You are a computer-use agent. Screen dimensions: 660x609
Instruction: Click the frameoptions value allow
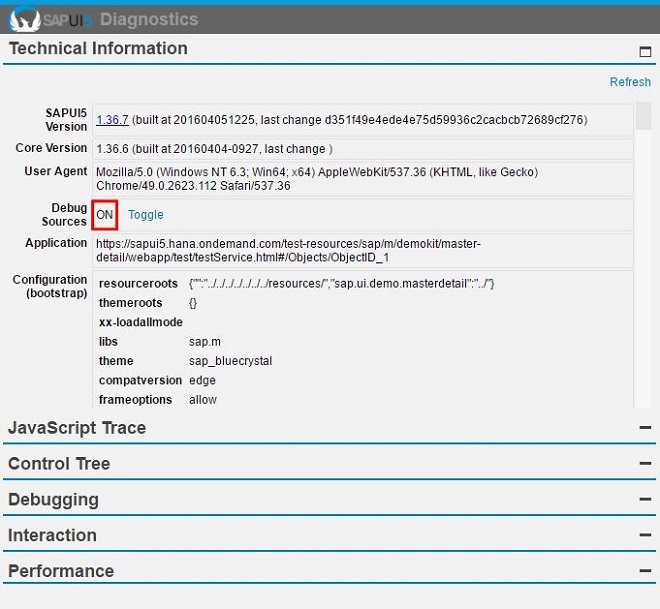[x=202, y=400]
